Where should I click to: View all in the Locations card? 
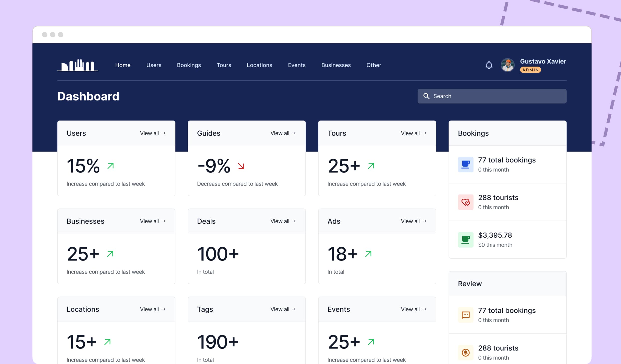click(153, 309)
